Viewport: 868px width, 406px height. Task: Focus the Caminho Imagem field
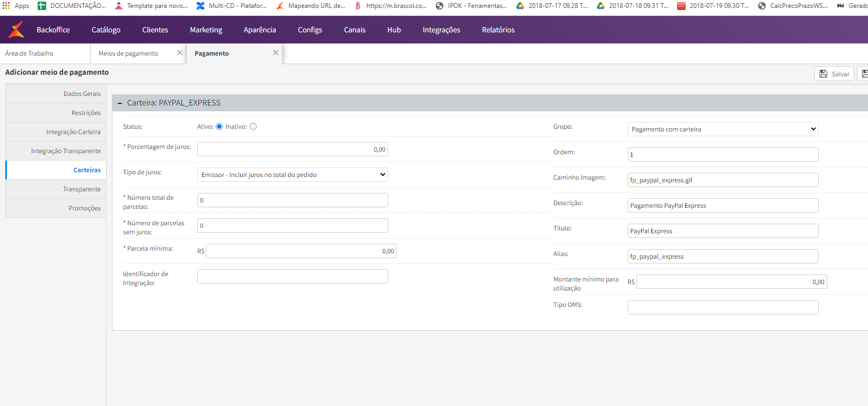pyautogui.click(x=723, y=180)
